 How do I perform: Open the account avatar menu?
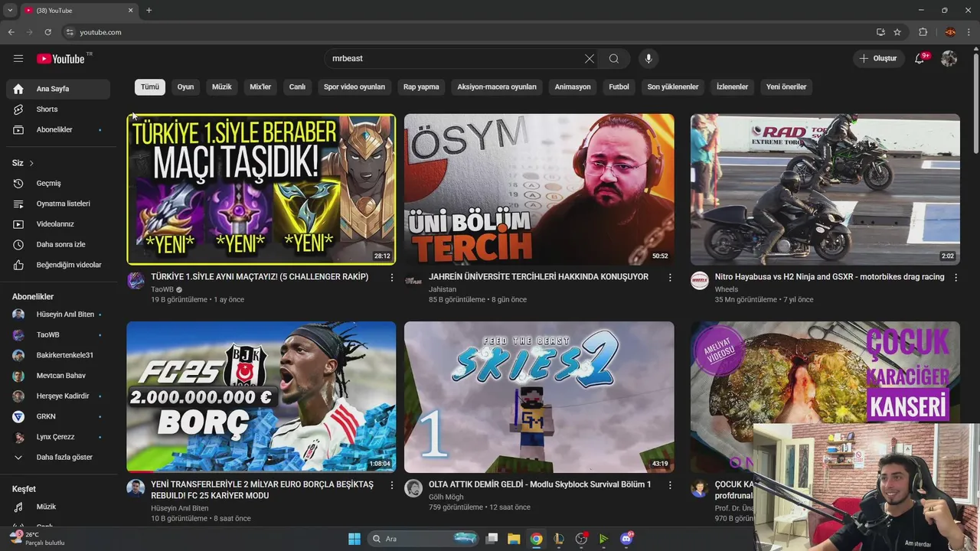point(949,59)
